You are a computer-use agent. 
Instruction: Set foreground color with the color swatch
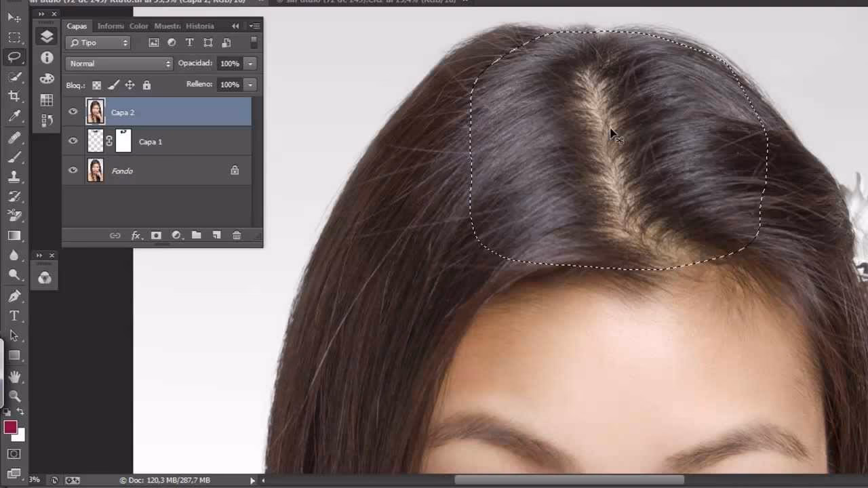pyautogui.click(x=10, y=427)
